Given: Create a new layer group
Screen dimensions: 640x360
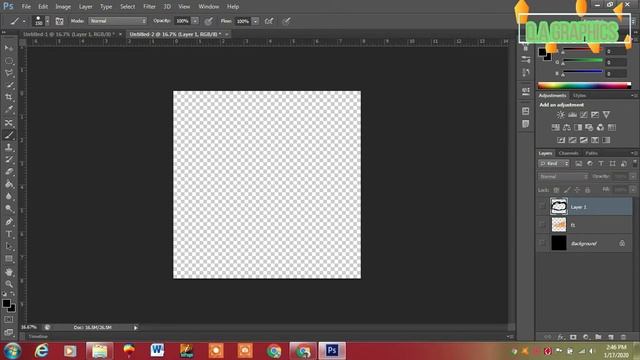Looking at the screenshot, I should point(598,337).
